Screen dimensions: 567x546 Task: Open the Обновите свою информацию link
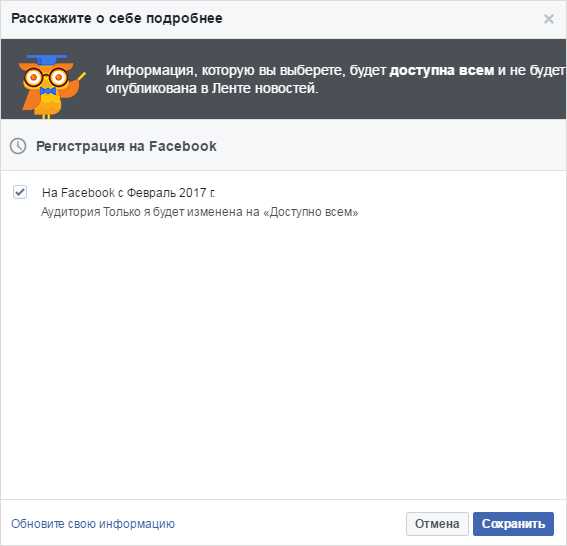(93, 524)
